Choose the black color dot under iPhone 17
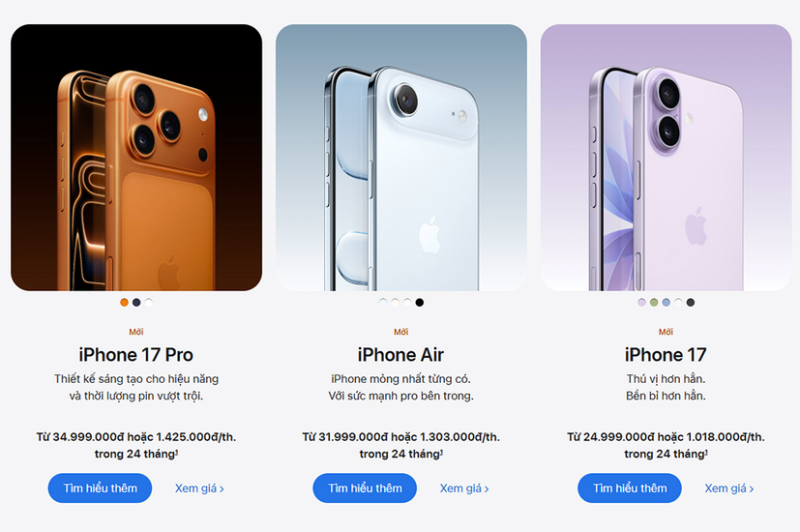Screen dimensions: 800x532 pos(691,303)
